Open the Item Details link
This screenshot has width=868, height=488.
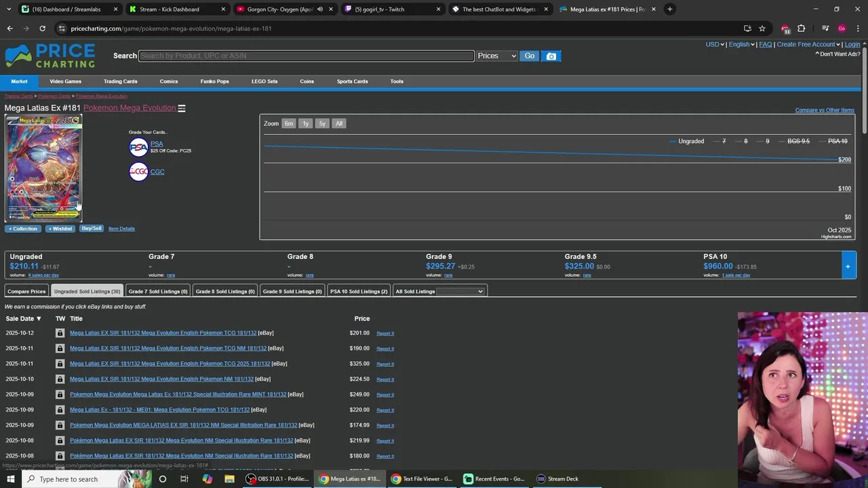(122, 229)
